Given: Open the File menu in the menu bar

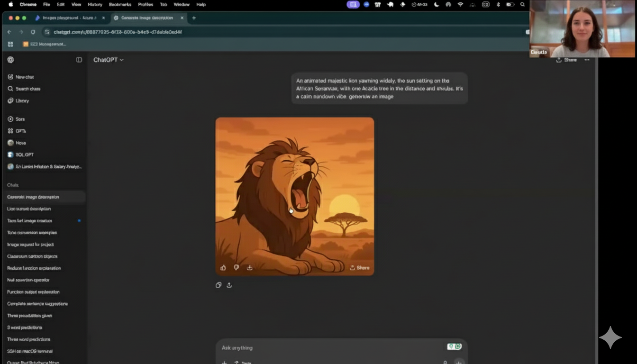Looking at the screenshot, I should click(x=46, y=4).
